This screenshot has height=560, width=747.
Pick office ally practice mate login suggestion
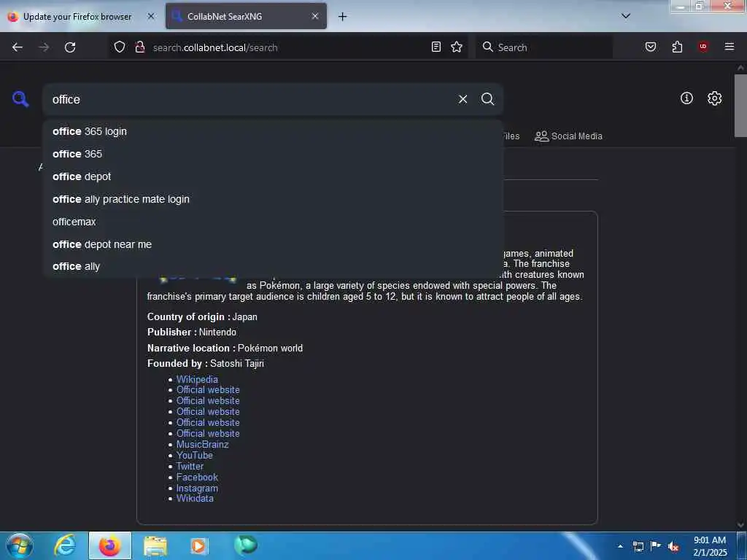273,199
